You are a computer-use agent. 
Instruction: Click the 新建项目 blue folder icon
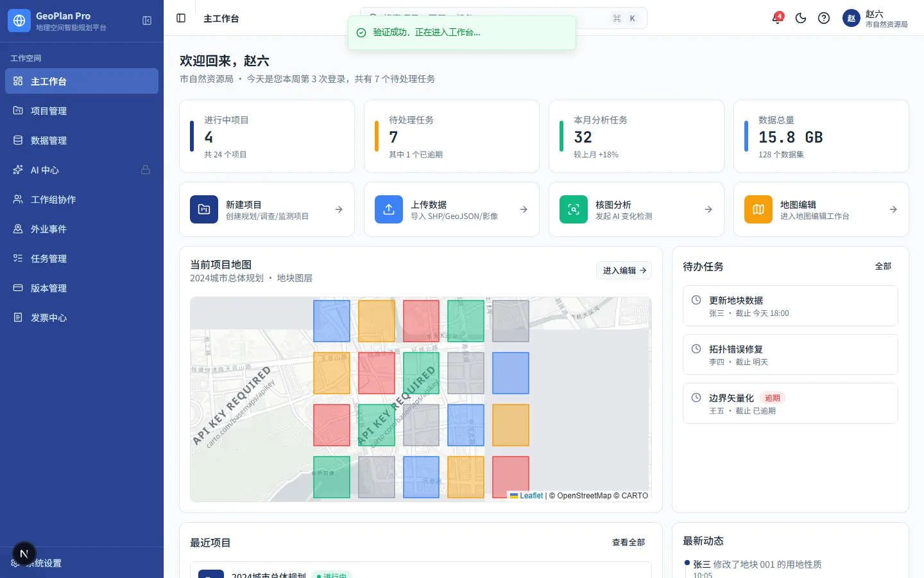click(x=204, y=209)
